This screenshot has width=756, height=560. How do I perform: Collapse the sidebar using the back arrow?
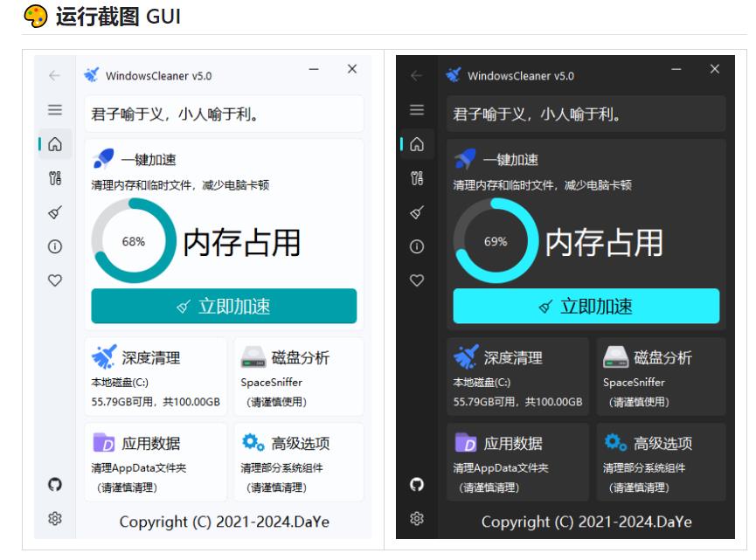(x=54, y=77)
